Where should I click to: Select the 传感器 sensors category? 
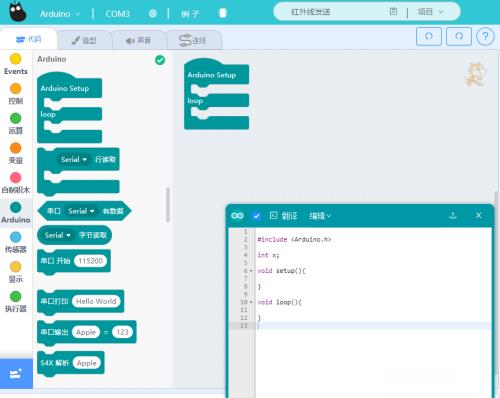(x=16, y=242)
